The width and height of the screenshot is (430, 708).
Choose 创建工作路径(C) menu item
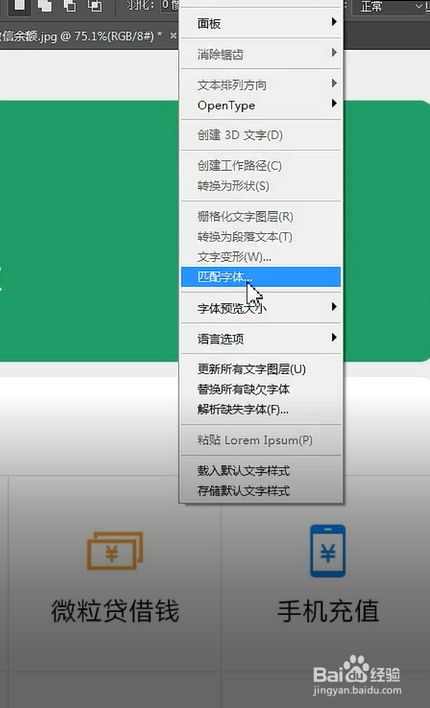pos(261,166)
